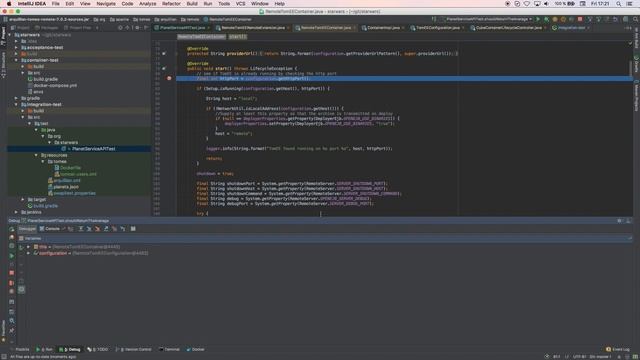Click Step Over in debugger toolbar

click(x=80, y=229)
